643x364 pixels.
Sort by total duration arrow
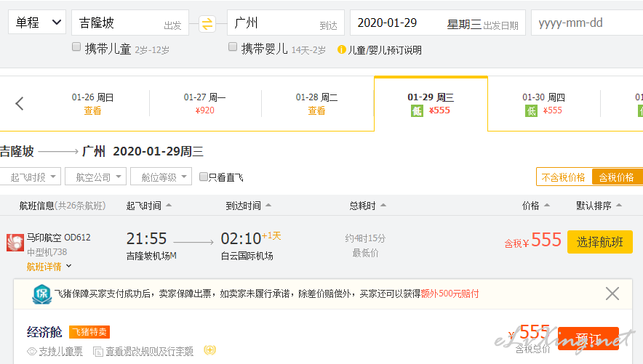(x=383, y=205)
